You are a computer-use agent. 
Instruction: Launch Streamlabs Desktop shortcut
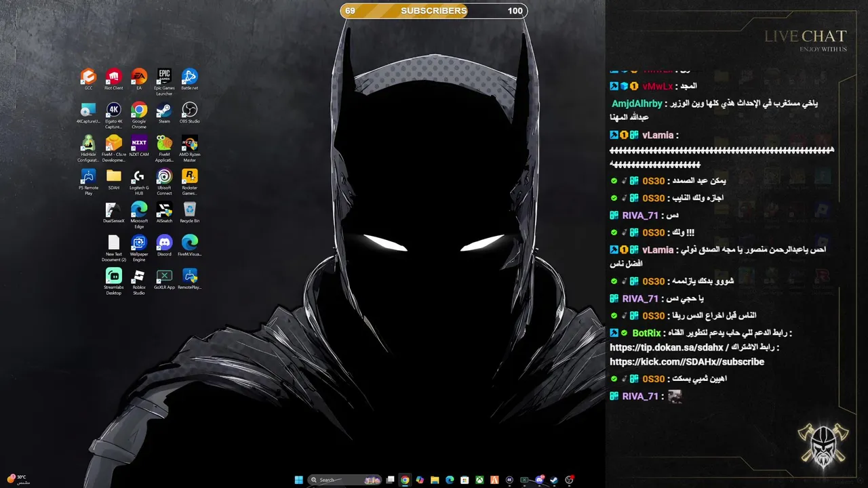point(113,281)
